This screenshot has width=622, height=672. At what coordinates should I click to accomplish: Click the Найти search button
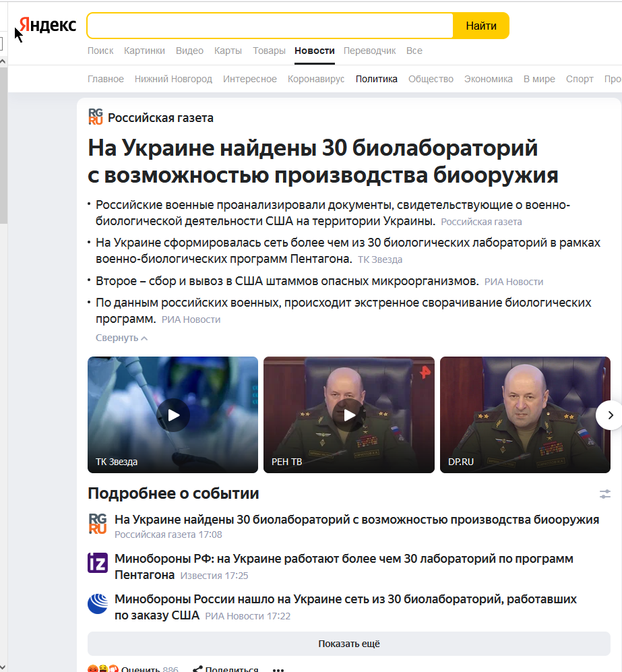click(481, 26)
